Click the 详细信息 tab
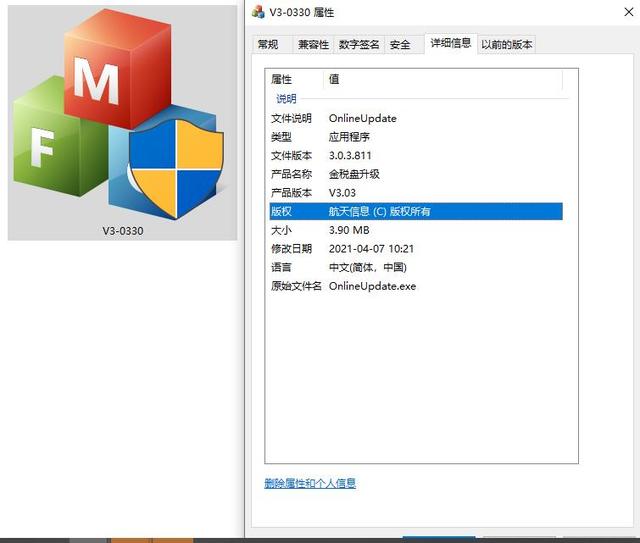Screen dimensions: 640x543 451,43
